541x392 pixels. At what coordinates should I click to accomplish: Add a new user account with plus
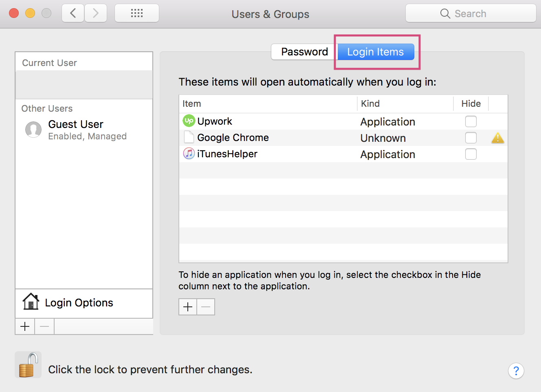[25, 326]
